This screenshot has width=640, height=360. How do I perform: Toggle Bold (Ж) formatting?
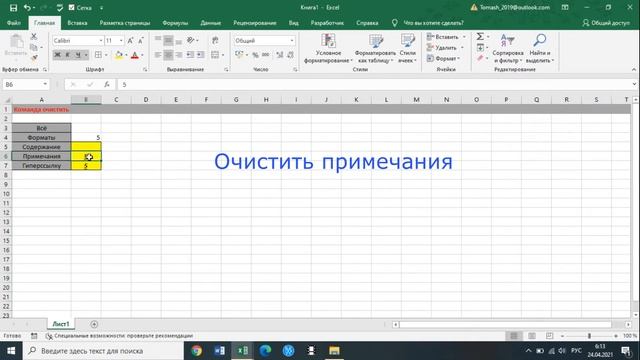click(58, 55)
